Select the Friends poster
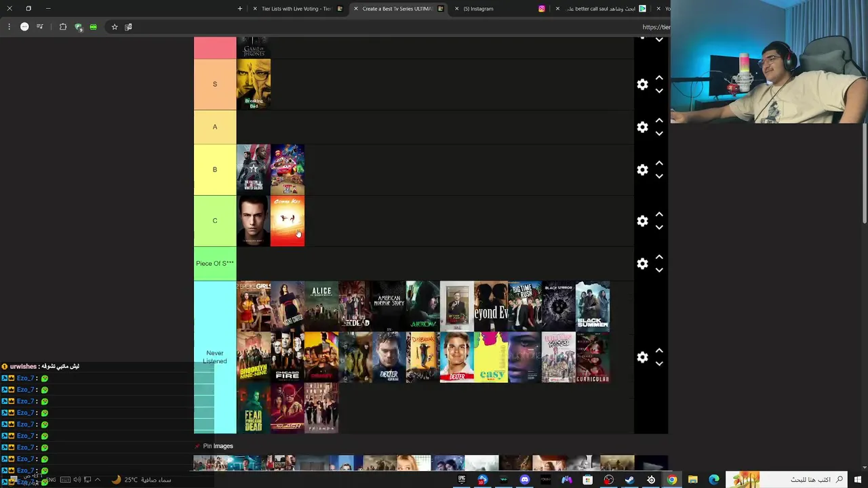 click(x=321, y=408)
